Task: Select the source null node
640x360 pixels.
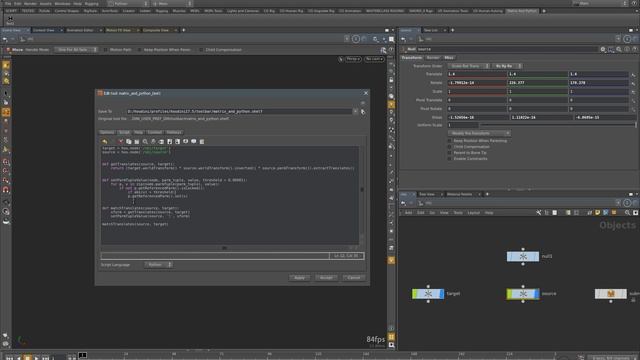Action: (523, 294)
